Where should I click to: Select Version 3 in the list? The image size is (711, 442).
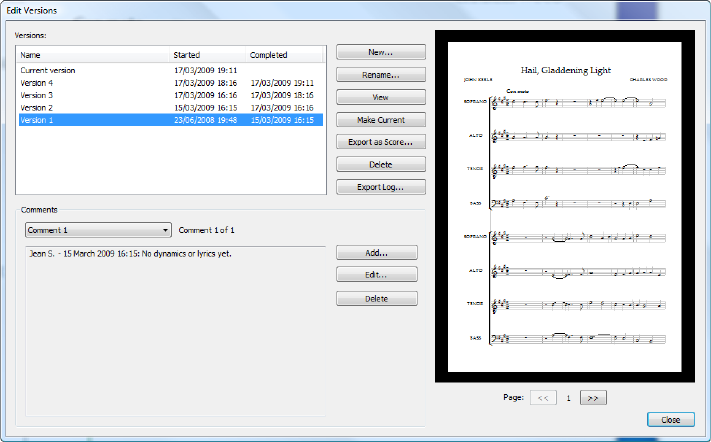170,95
